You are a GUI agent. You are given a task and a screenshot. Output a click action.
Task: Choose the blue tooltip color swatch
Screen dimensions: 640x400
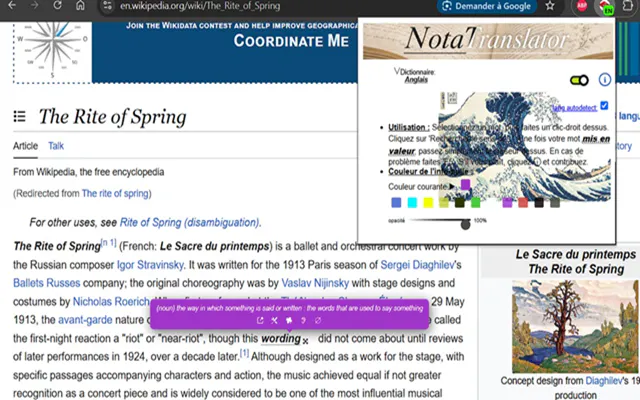[396, 202]
